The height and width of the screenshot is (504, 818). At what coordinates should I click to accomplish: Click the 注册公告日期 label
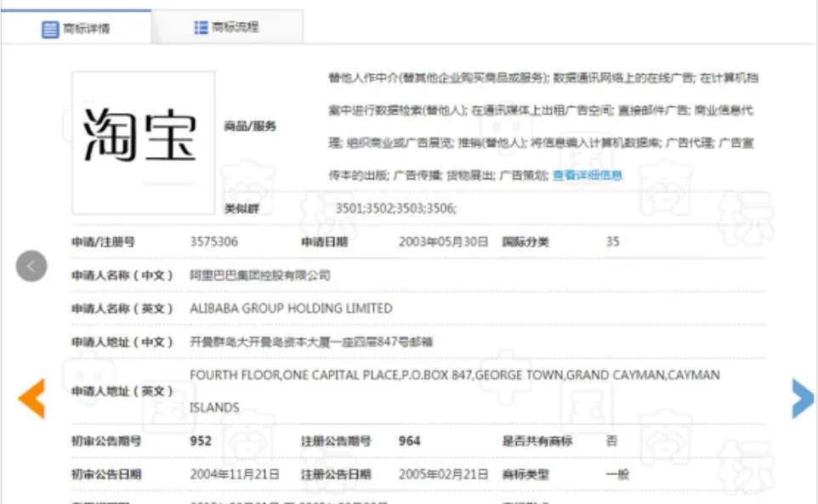coord(336,474)
